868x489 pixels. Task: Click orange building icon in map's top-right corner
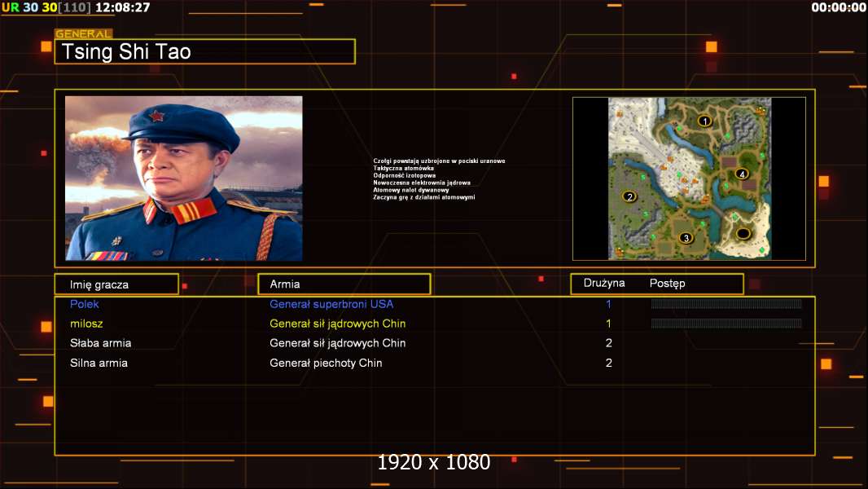click(761, 110)
